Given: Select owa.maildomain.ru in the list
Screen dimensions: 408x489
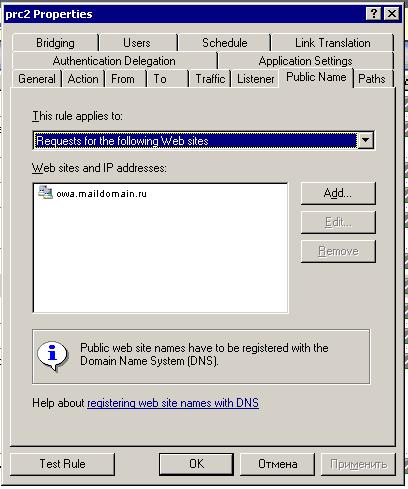Looking at the screenshot, I should click(101, 194).
